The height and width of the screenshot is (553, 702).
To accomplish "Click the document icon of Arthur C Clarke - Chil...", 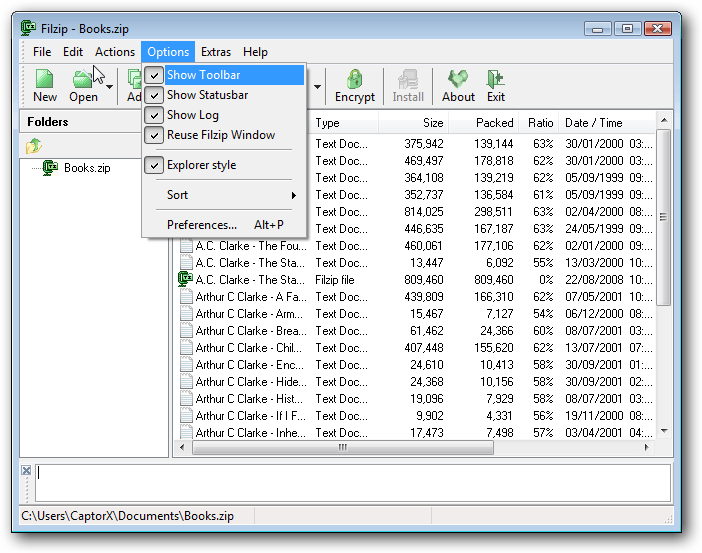I will coord(186,347).
